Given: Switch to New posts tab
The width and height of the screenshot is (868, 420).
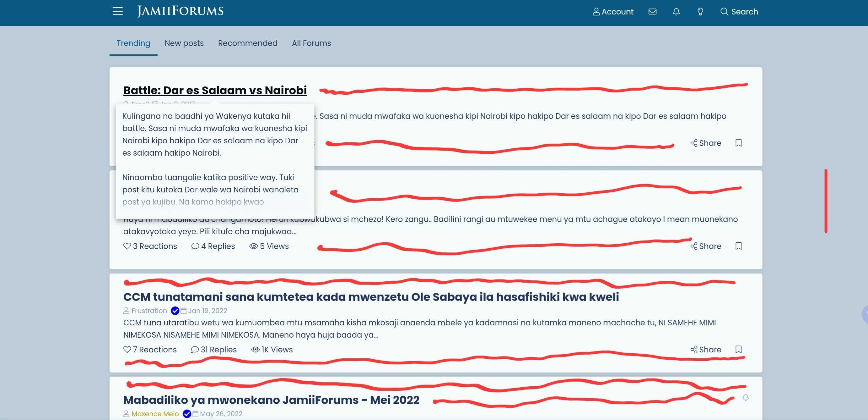Looking at the screenshot, I should click(x=184, y=43).
